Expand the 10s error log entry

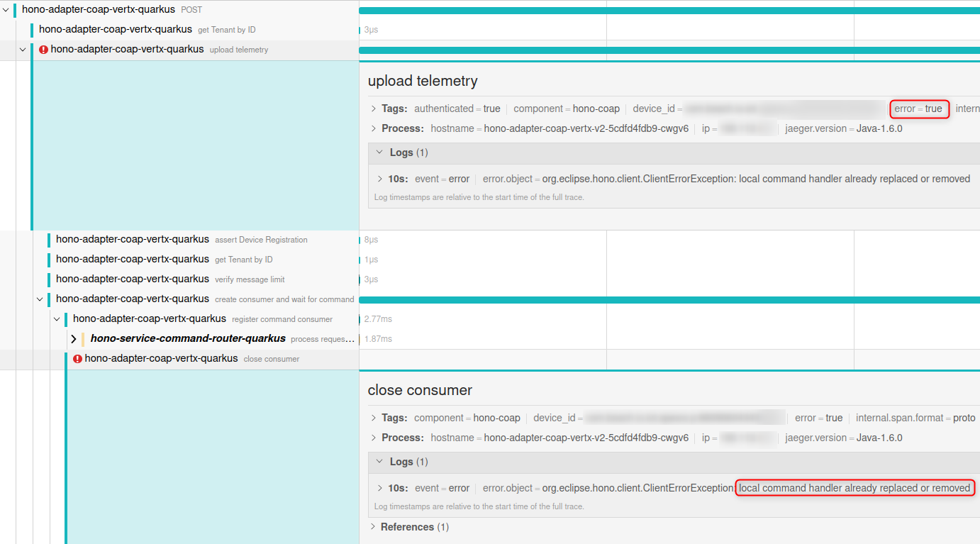tap(382, 179)
